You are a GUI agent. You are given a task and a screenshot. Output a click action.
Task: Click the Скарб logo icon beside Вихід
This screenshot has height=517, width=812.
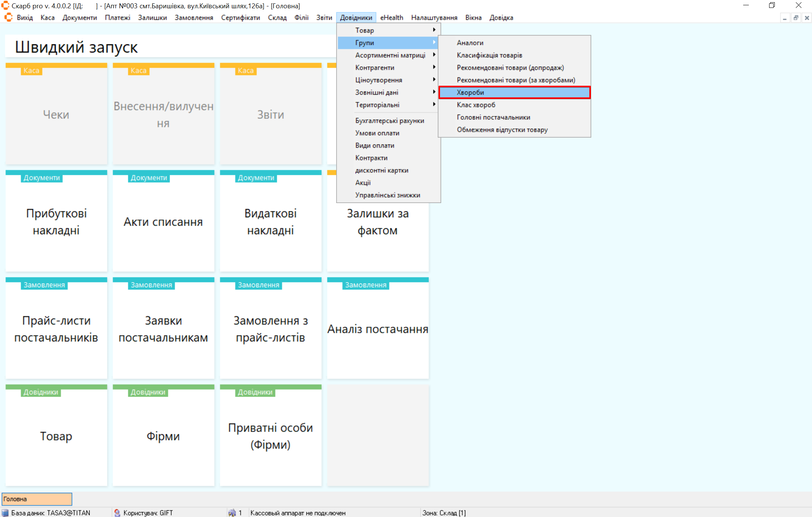[x=8, y=18]
